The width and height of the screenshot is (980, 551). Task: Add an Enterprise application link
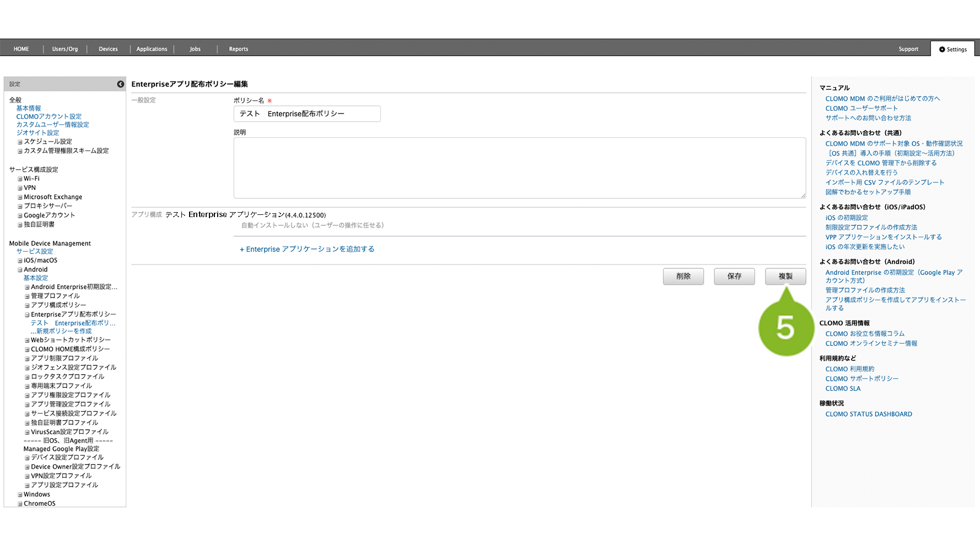click(307, 249)
